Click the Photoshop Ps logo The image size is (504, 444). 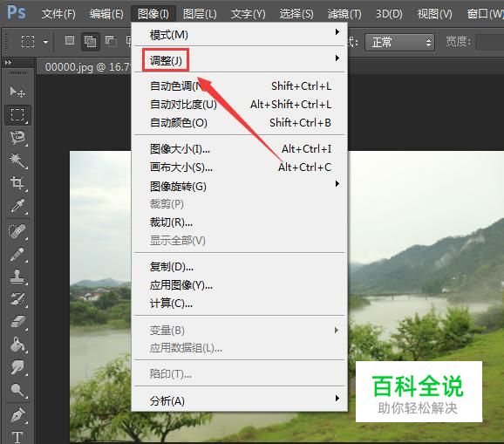coord(16,12)
